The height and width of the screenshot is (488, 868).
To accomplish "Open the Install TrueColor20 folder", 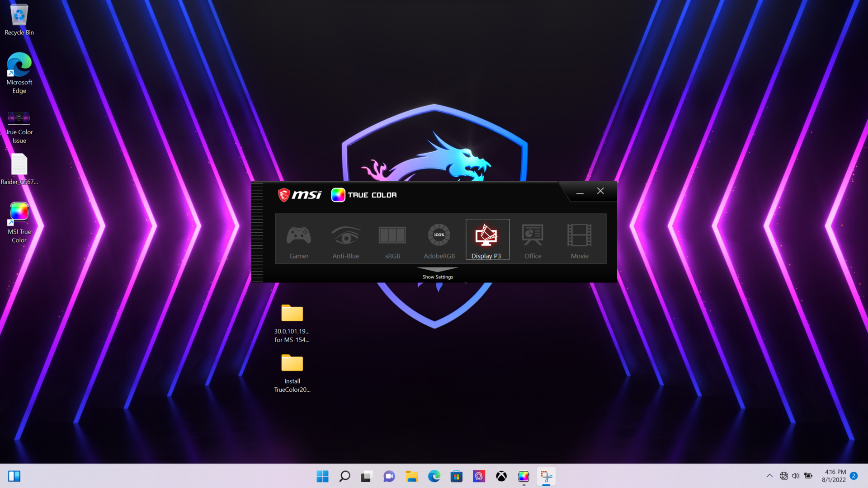I will click(x=292, y=364).
